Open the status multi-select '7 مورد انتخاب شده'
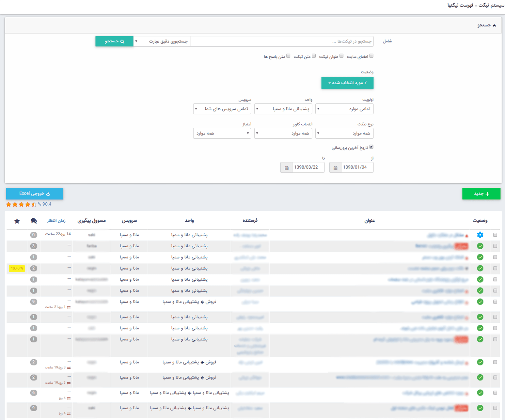This screenshot has height=420, width=505. [x=347, y=83]
